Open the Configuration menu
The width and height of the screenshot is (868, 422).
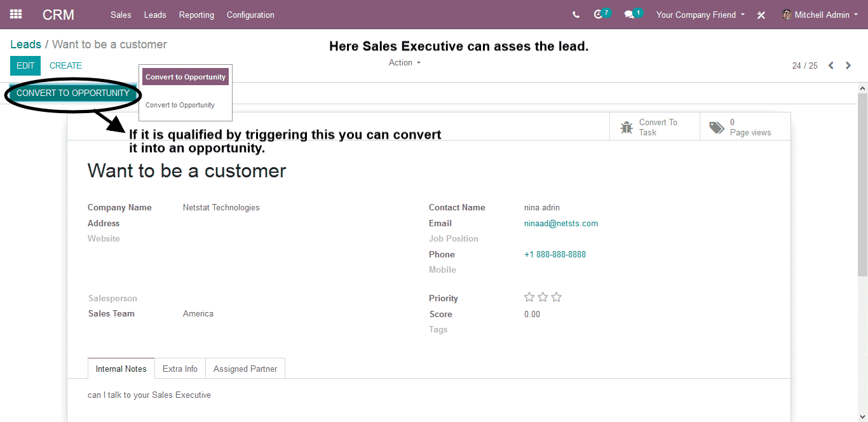250,15
